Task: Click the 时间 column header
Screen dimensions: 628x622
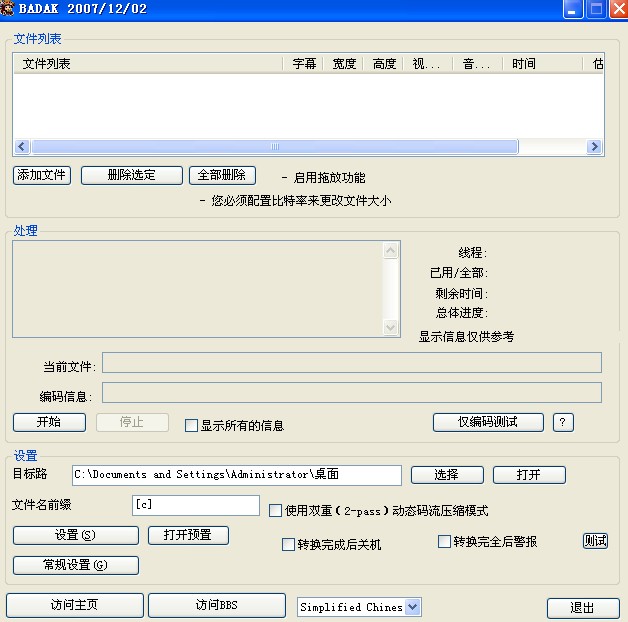Action: coord(543,64)
